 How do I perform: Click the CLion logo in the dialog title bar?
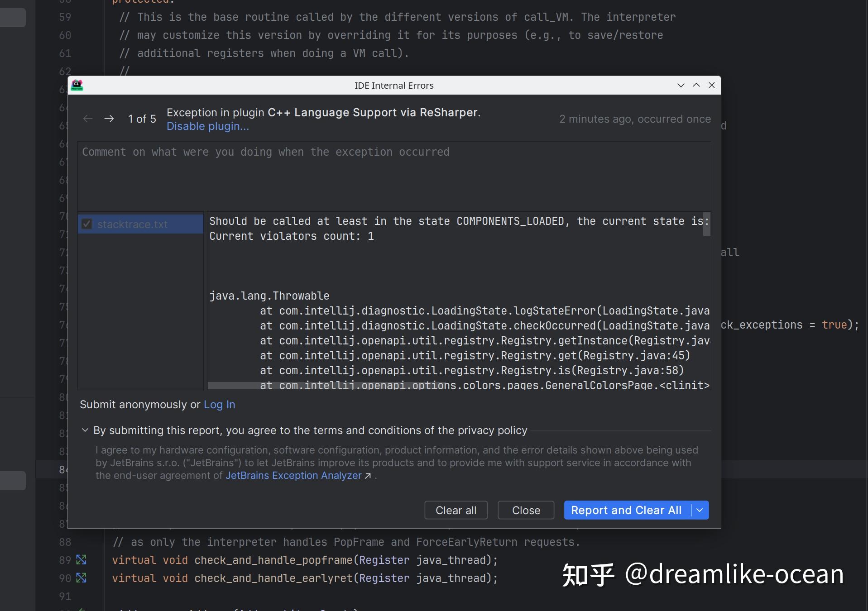pos(77,85)
